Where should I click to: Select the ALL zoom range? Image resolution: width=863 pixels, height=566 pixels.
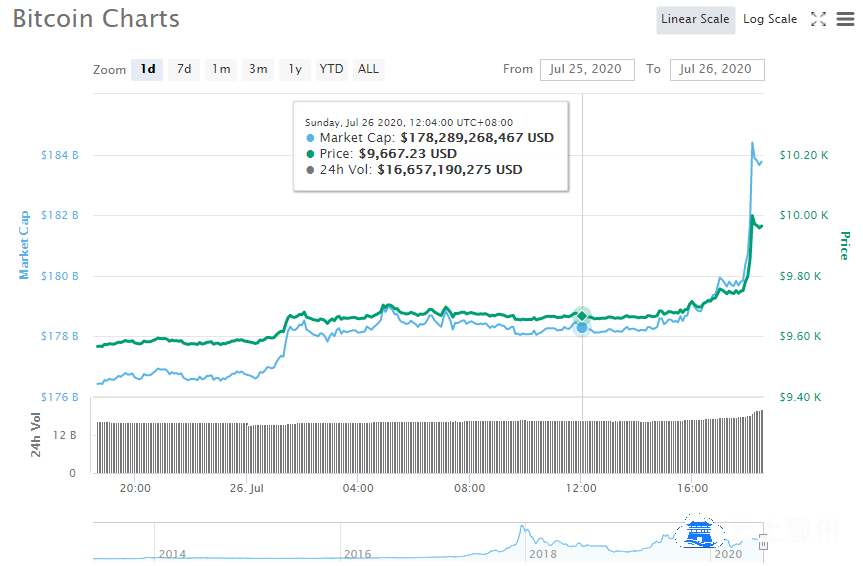tap(368, 69)
